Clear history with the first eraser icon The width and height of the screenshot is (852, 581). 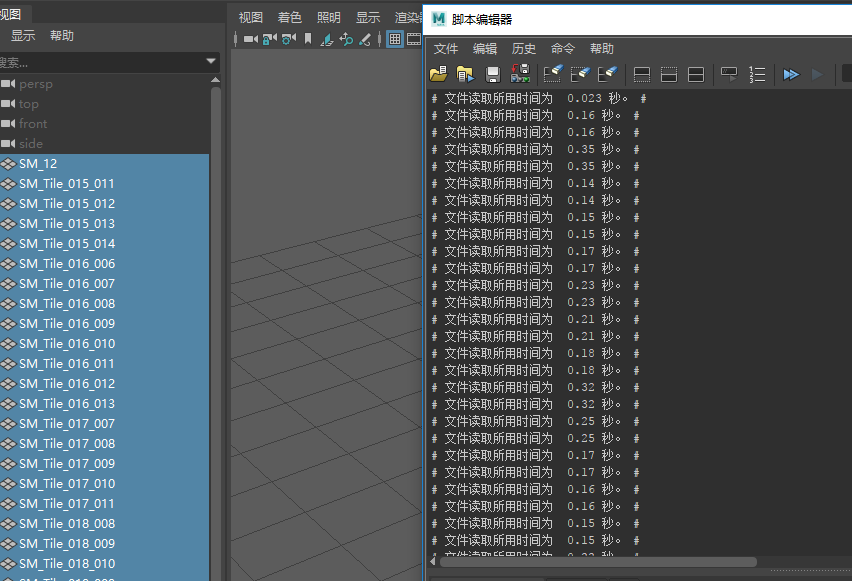pyautogui.click(x=553, y=74)
